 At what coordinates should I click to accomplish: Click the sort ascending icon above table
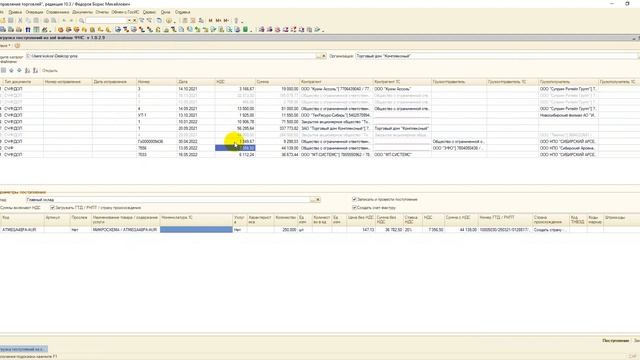coord(27,71)
